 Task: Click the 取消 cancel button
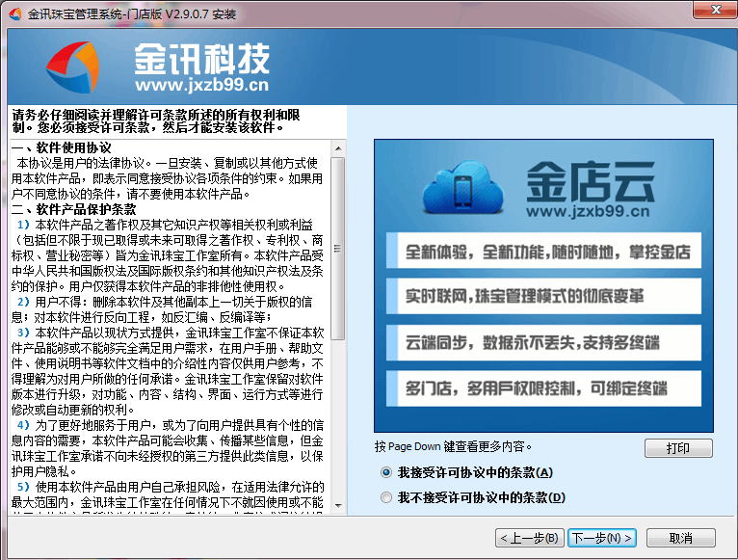[x=680, y=538]
